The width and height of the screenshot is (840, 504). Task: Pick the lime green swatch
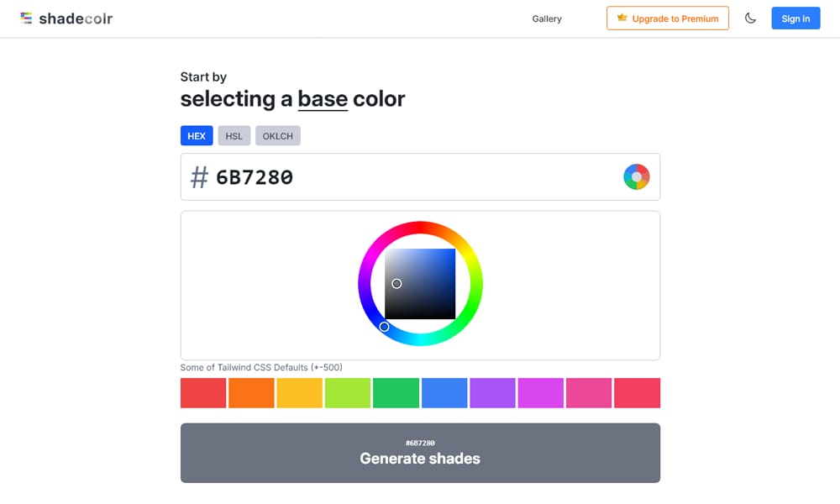(348, 393)
